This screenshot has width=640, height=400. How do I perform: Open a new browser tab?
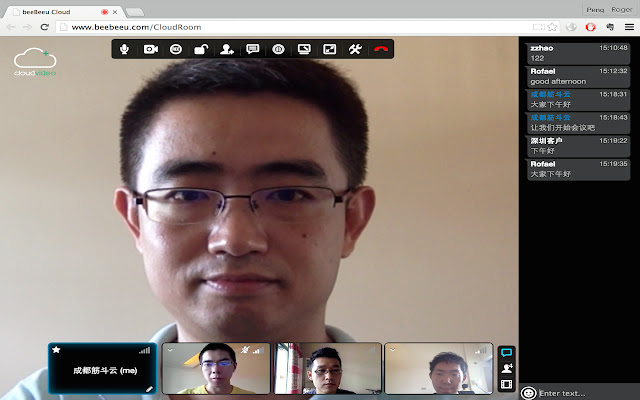(x=135, y=12)
